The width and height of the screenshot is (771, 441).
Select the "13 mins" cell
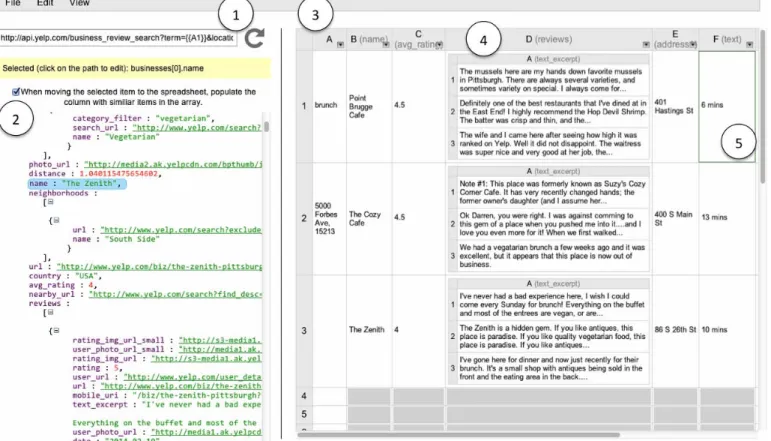point(727,217)
